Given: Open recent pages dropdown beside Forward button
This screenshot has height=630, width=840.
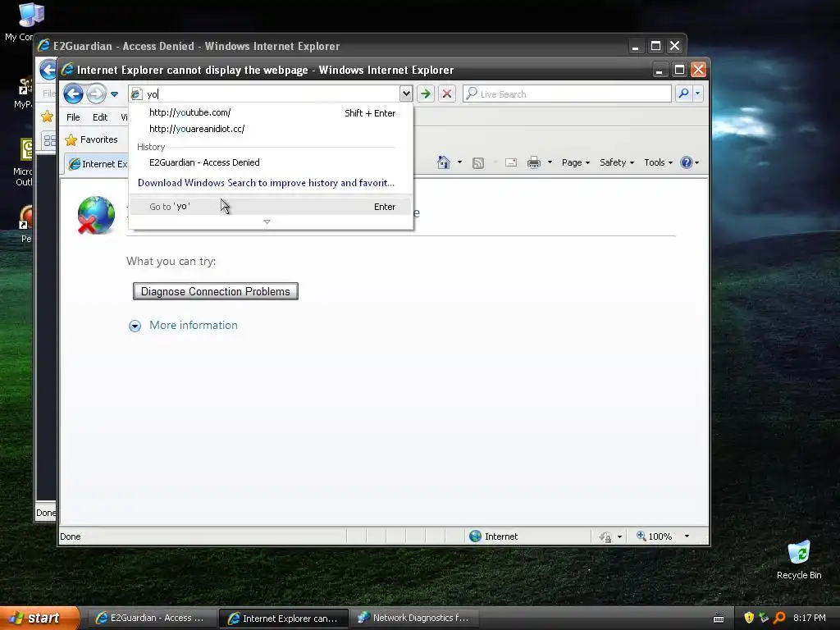Looking at the screenshot, I should [x=114, y=94].
